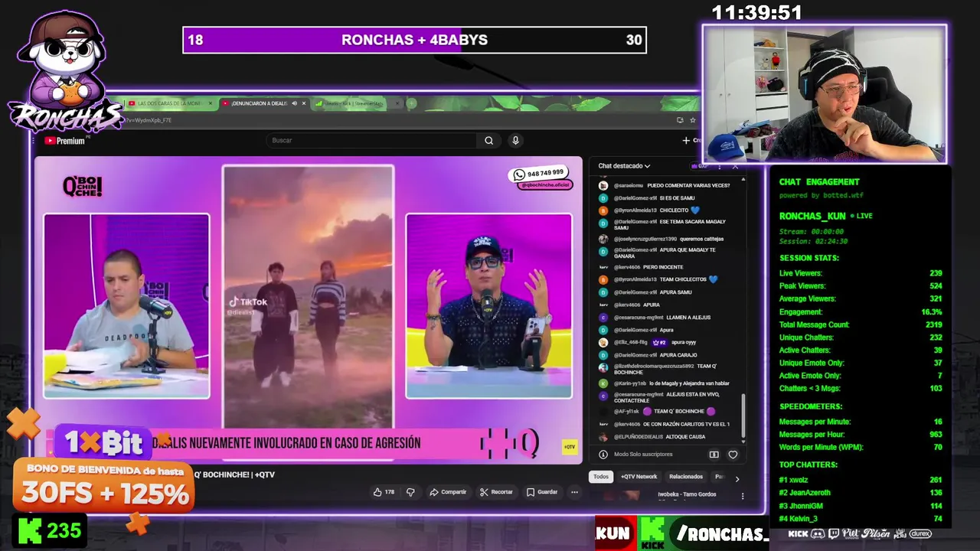Image resolution: width=980 pixels, height=551 pixels.
Task: Click @saraelomu's chat message
Action: pos(664,185)
